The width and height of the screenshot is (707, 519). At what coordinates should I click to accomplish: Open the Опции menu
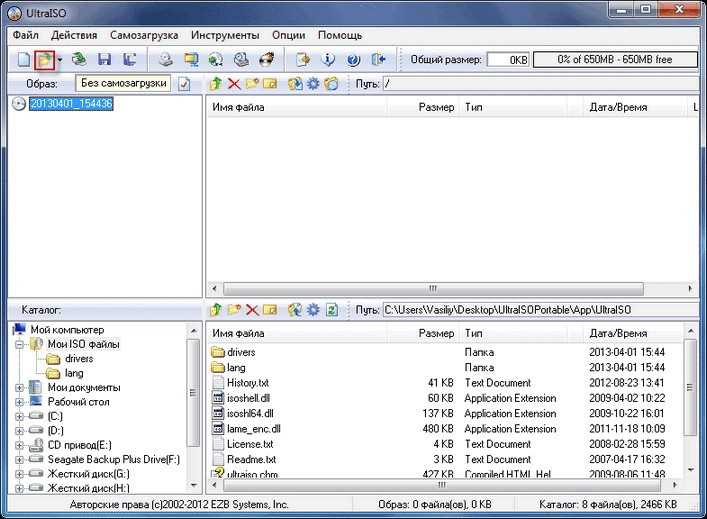point(289,35)
